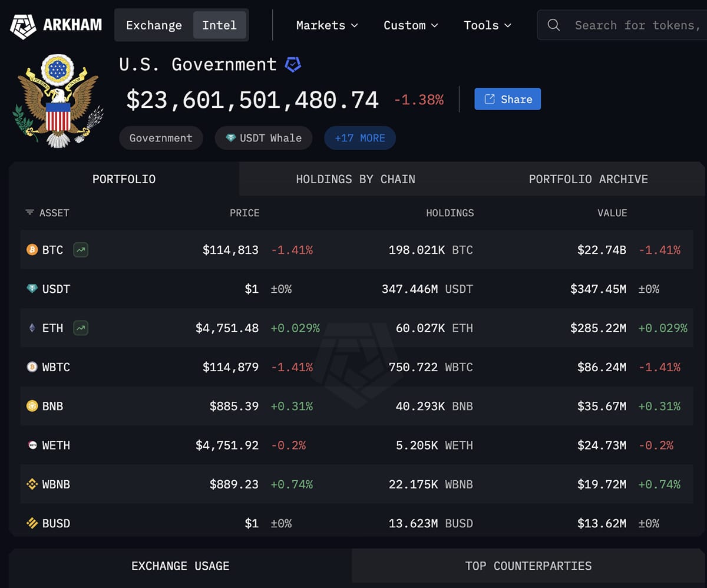The width and height of the screenshot is (707, 588).
Task: Click the diamond icon in USDT Whale tag
Action: tap(231, 138)
